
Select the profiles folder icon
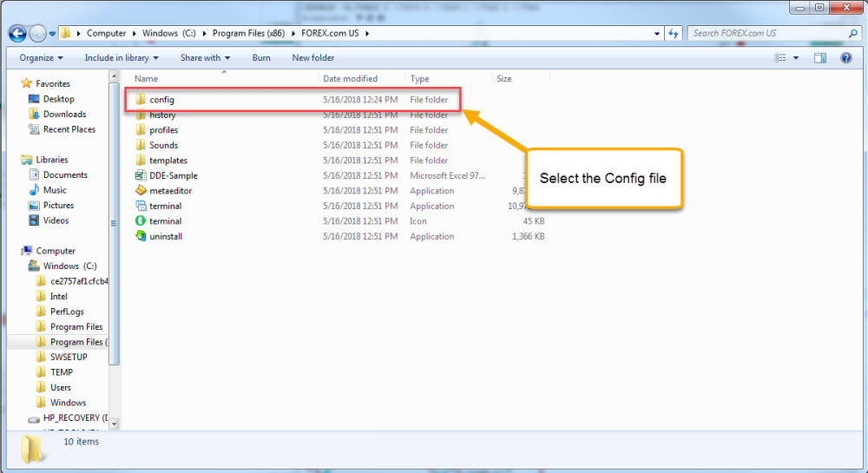coord(141,130)
